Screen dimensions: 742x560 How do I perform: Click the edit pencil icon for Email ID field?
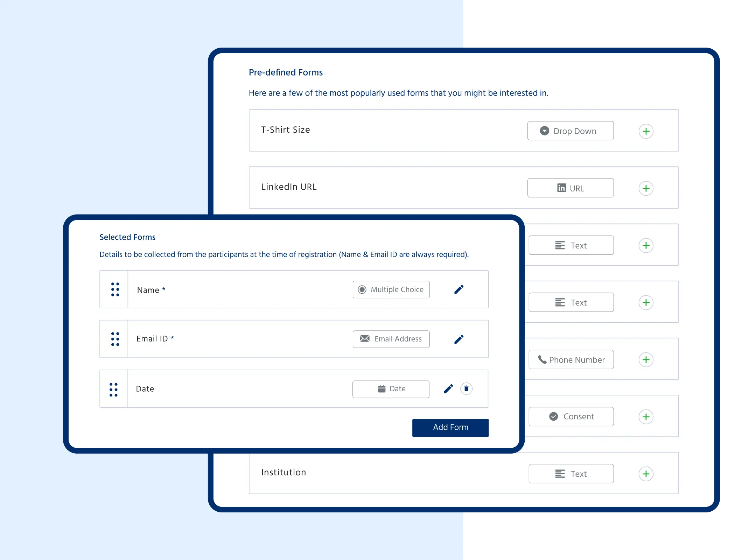click(458, 338)
